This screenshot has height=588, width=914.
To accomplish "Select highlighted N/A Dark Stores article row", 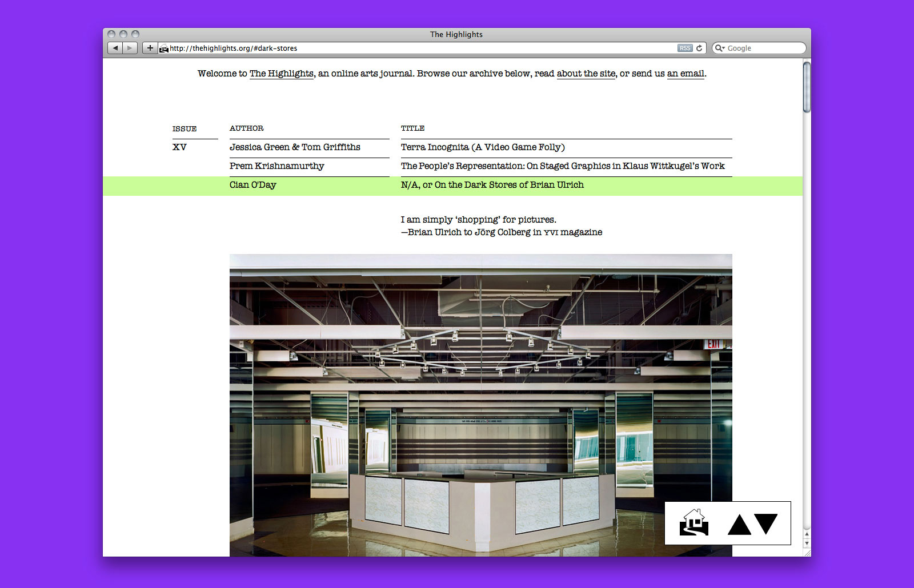I will pos(492,185).
